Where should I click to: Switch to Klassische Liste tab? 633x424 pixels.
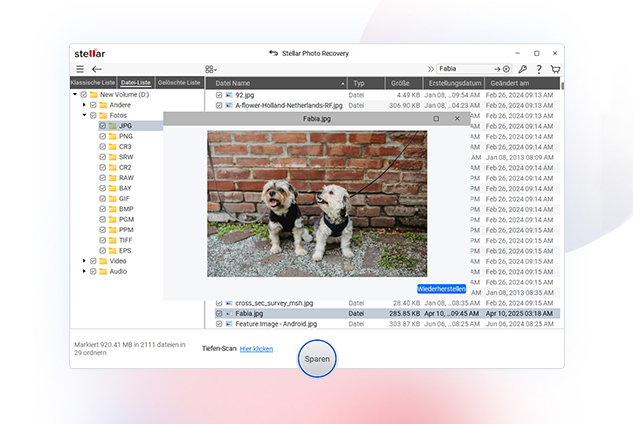[x=93, y=82]
